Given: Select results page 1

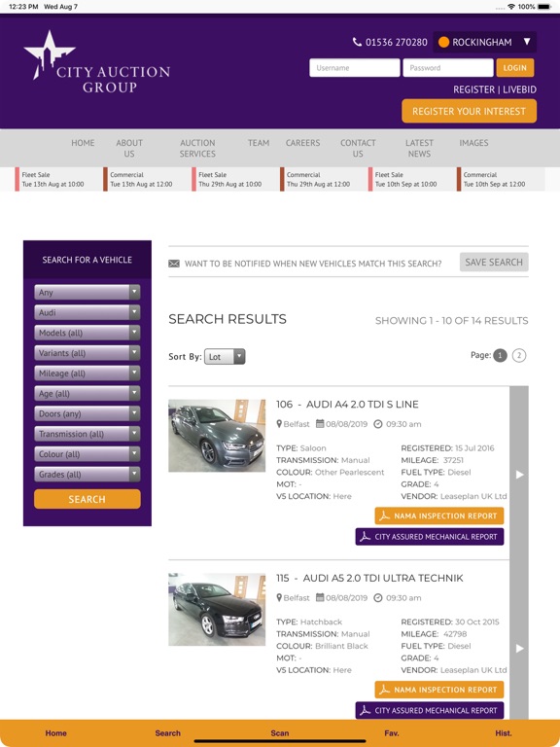Looking at the screenshot, I should (500, 355).
